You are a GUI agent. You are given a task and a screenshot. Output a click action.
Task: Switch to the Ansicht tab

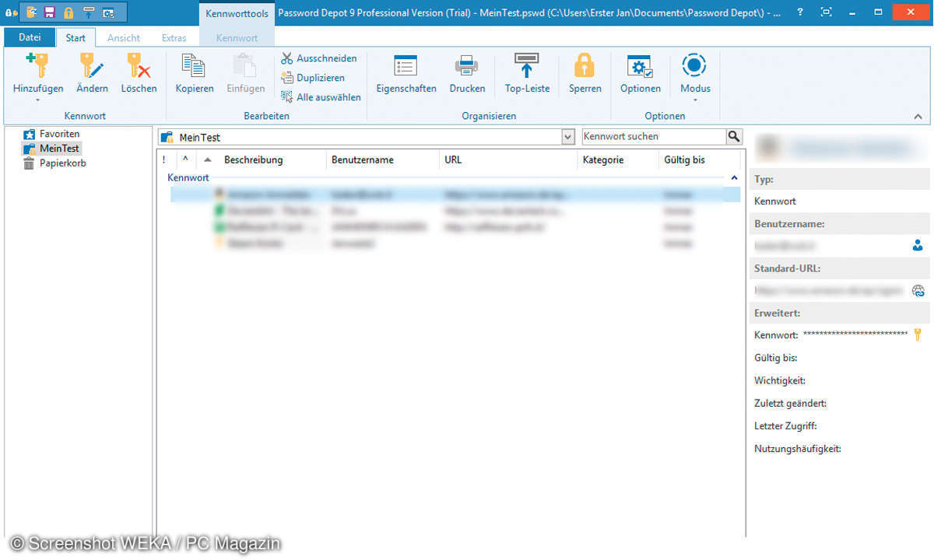click(124, 37)
